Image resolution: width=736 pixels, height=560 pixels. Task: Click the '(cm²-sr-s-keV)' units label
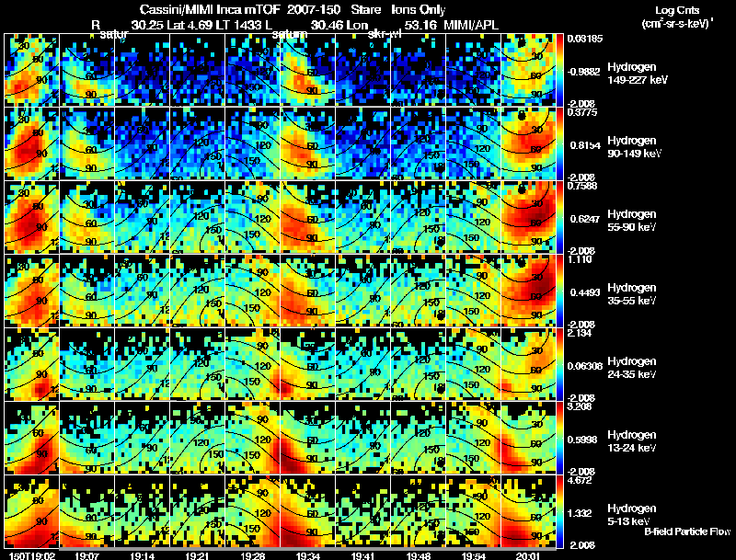(677, 23)
